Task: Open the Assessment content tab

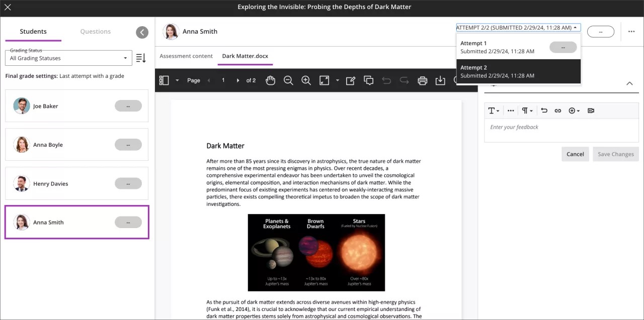Action: tap(186, 56)
